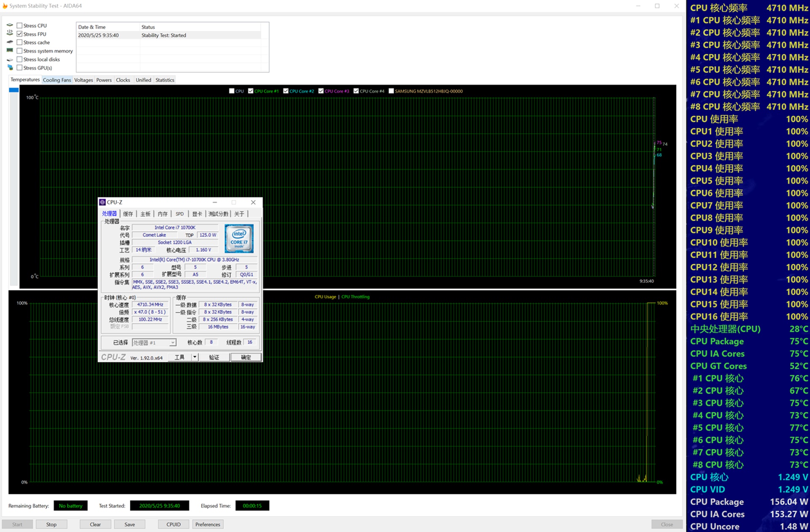Click the blue graph scale indicator bar
This screenshot has height=532, width=810.
[x=13, y=90]
